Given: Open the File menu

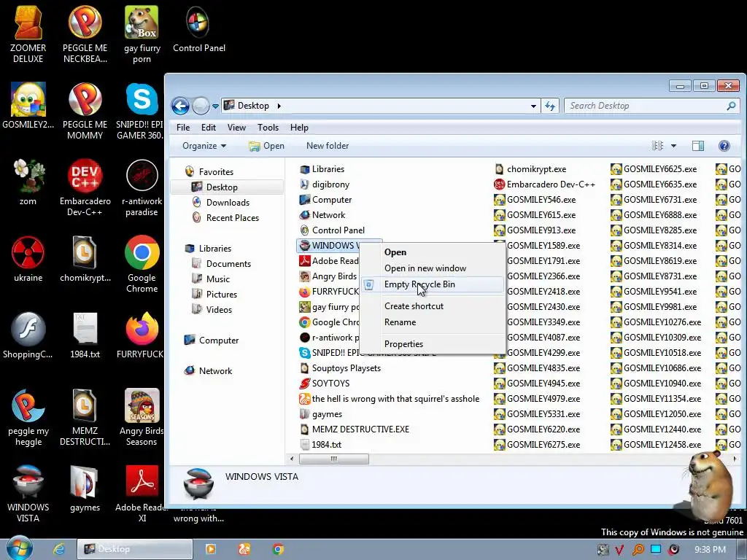Looking at the screenshot, I should [183, 128].
